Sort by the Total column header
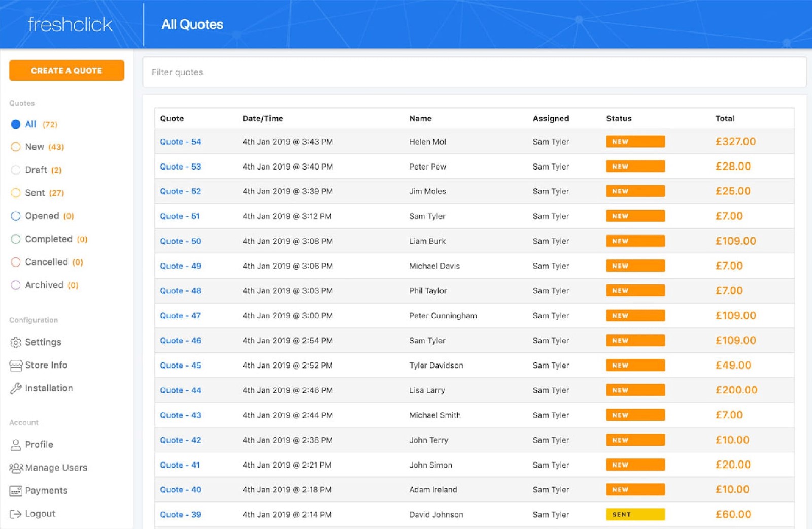The width and height of the screenshot is (812, 529). click(x=724, y=119)
